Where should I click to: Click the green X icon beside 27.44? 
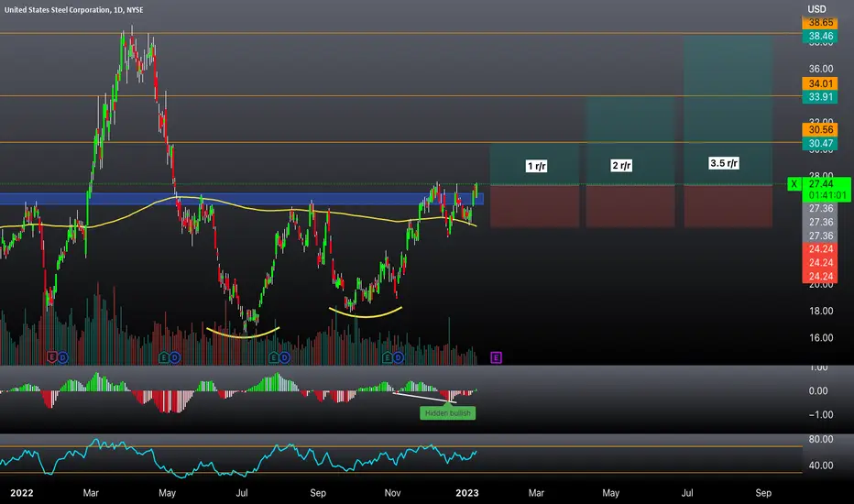click(x=794, y=184)
